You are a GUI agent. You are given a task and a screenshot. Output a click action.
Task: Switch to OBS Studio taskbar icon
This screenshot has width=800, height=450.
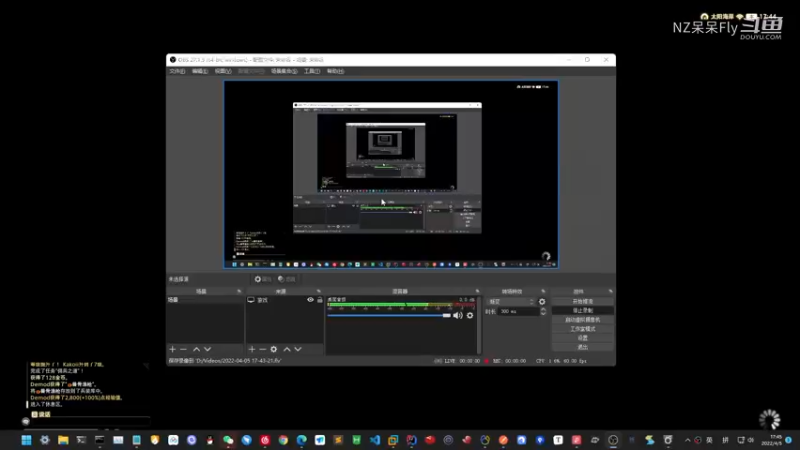click(613, 440)
